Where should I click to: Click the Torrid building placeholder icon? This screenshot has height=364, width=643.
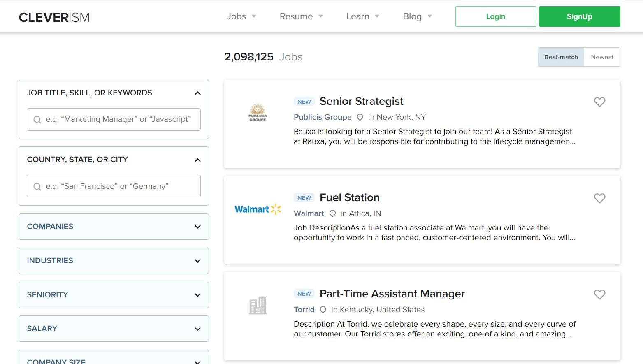(258, 306)
